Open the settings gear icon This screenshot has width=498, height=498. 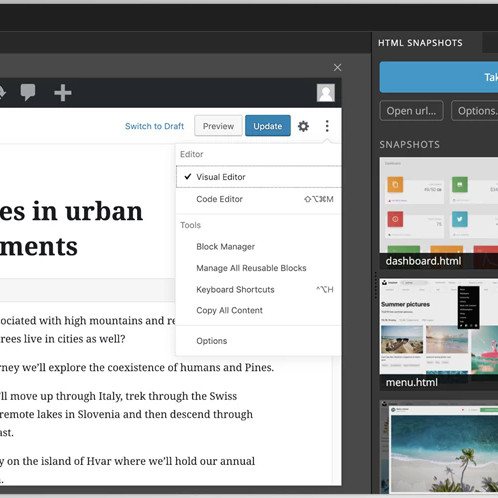click(303, 126)
